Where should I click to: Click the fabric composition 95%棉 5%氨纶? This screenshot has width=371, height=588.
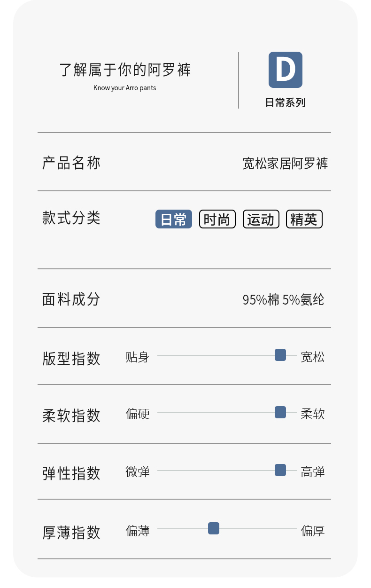pyautogui.click(x=283, y=299)
